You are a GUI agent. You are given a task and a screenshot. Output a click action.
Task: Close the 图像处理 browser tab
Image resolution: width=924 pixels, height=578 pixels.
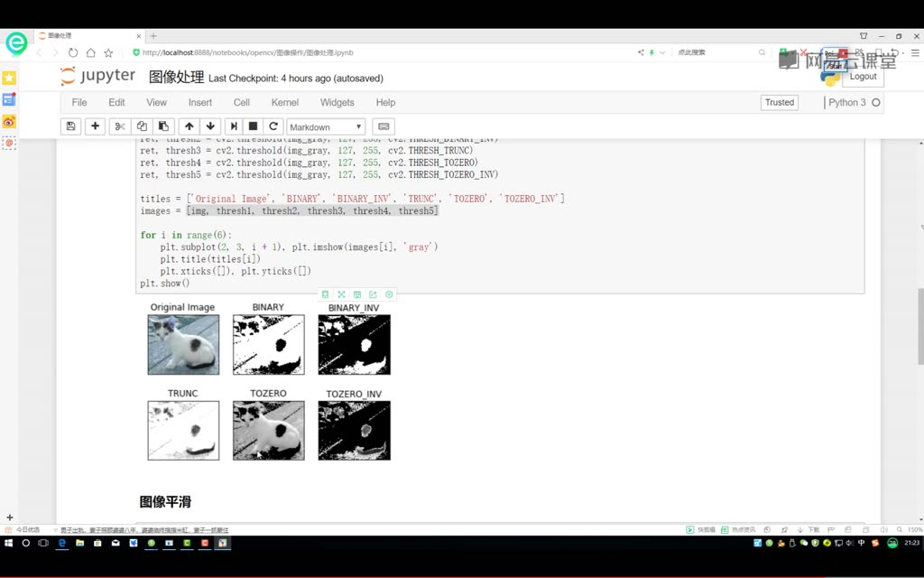pyautogui.click(x=139, y=36)
